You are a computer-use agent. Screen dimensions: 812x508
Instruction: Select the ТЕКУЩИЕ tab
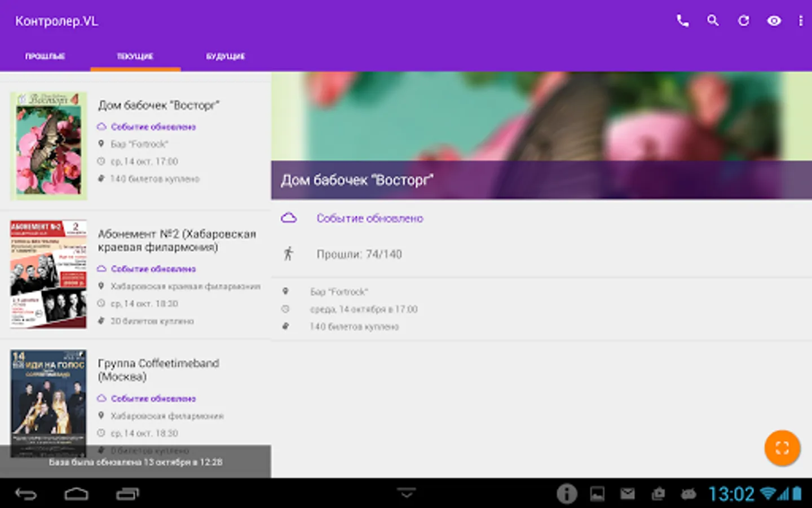pyautogui.click(x=135, y=56)
